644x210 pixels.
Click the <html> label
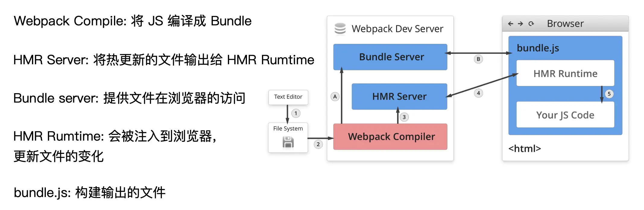tap(525, 148)
